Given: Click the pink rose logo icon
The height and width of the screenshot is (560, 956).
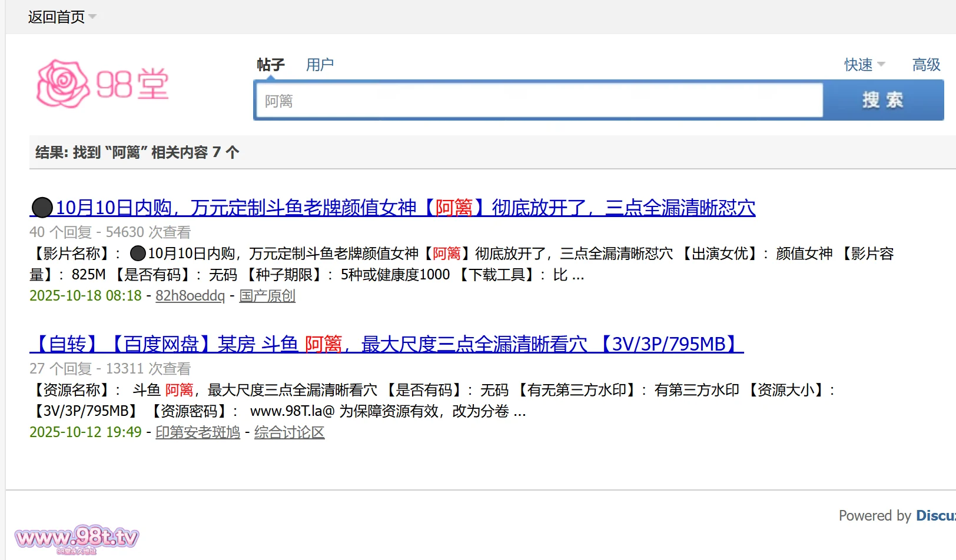Looking at the screenshot, I should [x=62, y=84].
